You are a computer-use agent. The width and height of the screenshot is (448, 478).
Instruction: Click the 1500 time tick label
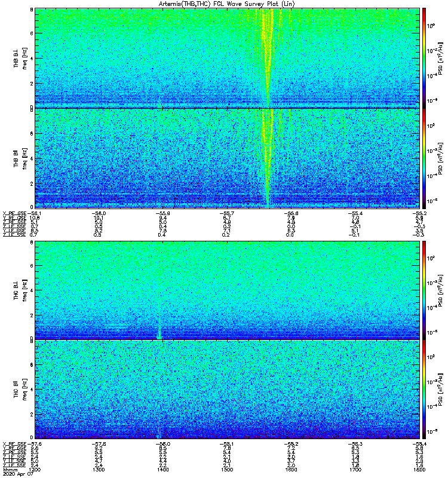pyautogui.click(x=227, y=470)
